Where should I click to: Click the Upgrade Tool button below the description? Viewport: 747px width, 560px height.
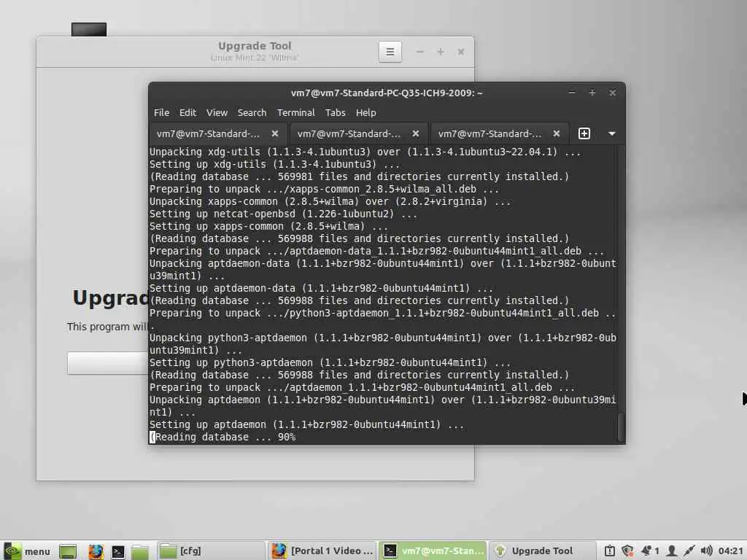click(108, 363)
